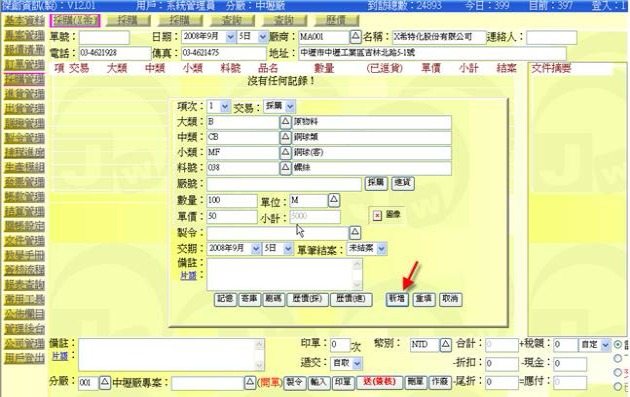Screen dimensions: 630x397
Task: Click the 單號 input field
Action: (104, 37)
